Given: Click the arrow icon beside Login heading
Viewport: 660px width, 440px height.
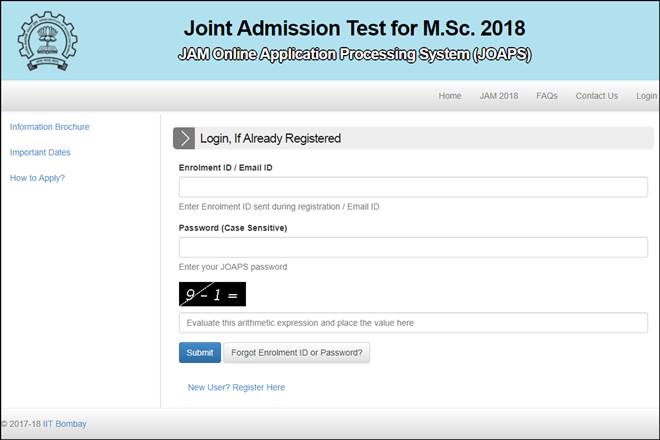Looking at the screenshot, I should [184, 138].
